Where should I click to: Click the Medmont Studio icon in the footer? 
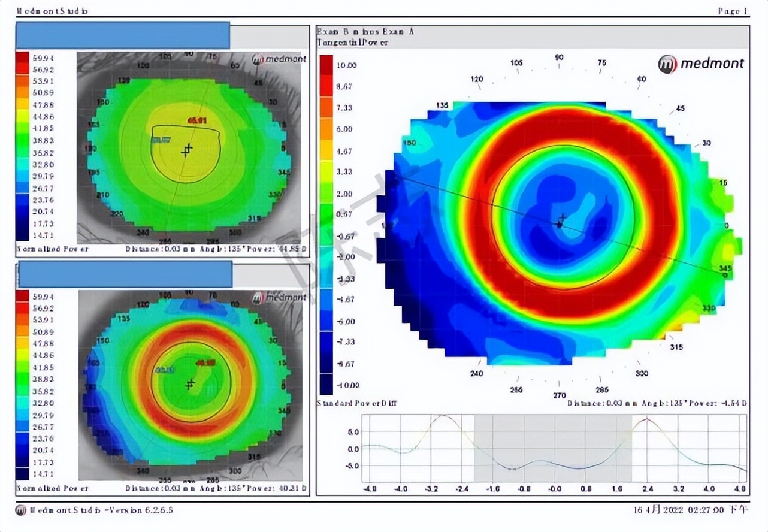21,510
